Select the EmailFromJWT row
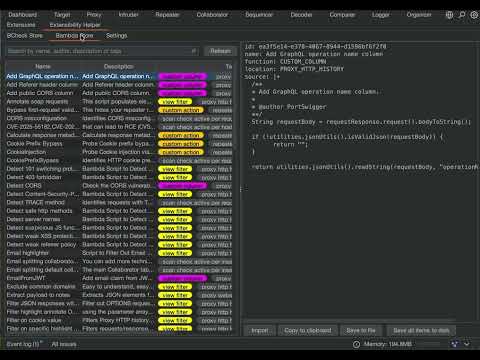480x360 pixels. tap(119, 278)
